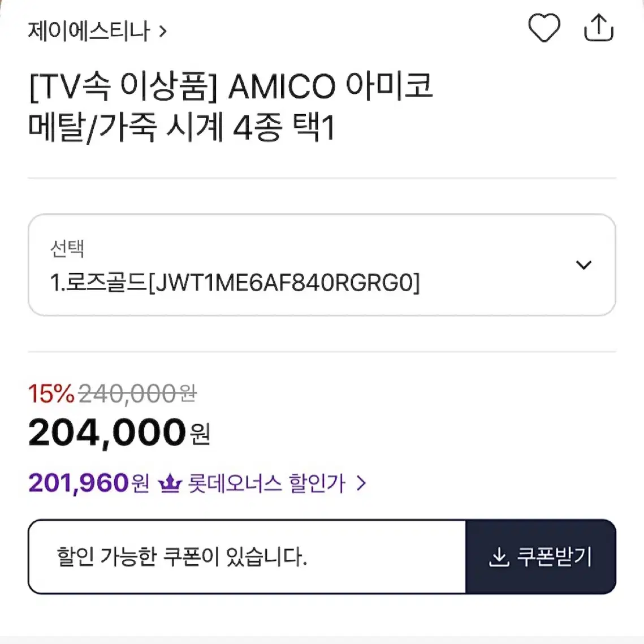
Task: Open the 제이에스티나 brand page link
Action: click(x=97, y=31)
